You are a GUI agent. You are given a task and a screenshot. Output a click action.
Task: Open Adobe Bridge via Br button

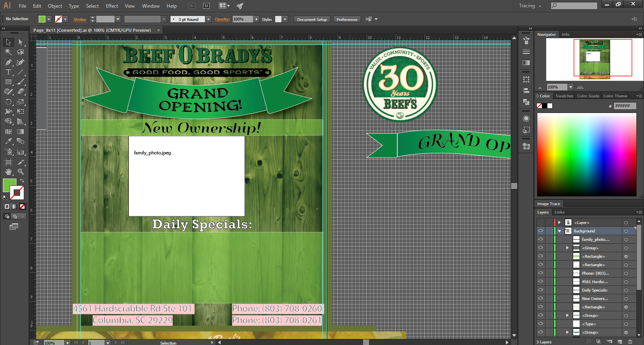click(192, 6)
